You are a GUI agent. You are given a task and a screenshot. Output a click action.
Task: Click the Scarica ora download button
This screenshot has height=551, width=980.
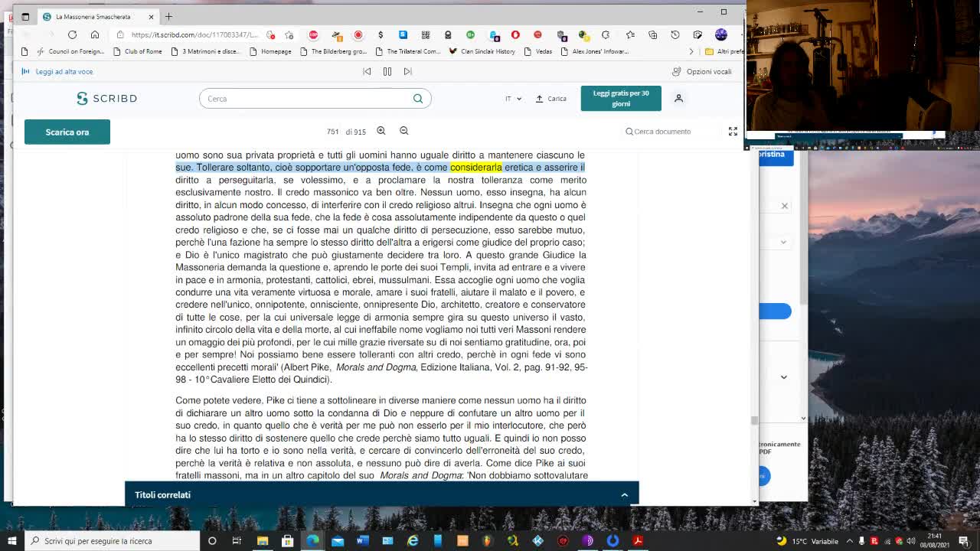[67, 132]
